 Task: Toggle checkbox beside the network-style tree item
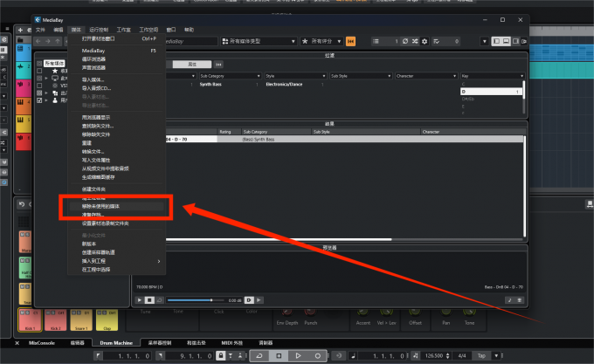tap(39, 93)
